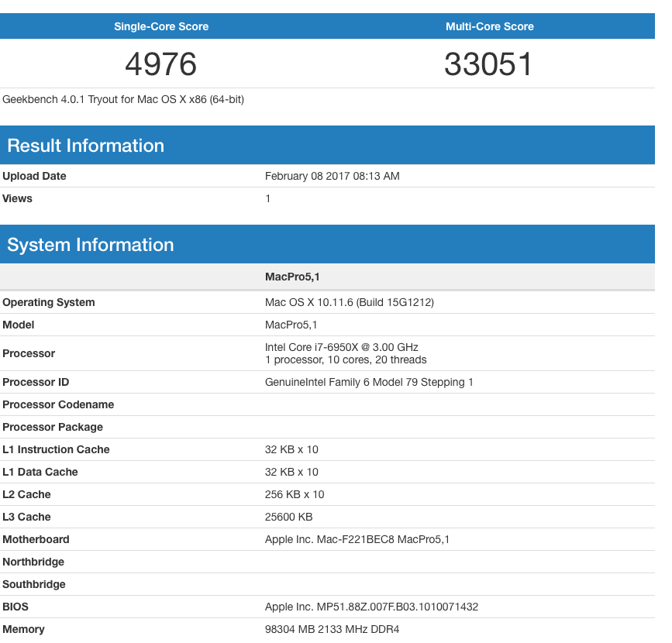This screenshot has height=643, width=672.
Task: Select 1 processor, 10 cores, 20 threads text
Action: point(346,359)
